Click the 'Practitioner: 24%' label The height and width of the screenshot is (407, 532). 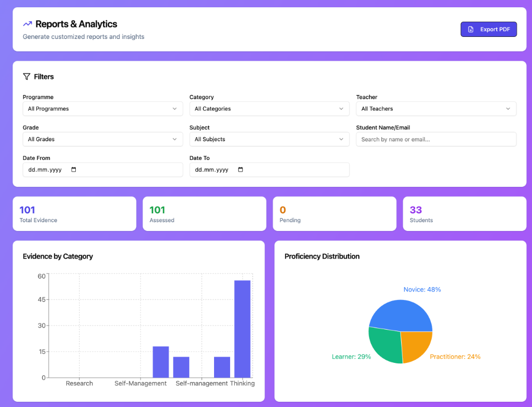tap(455, 357)
